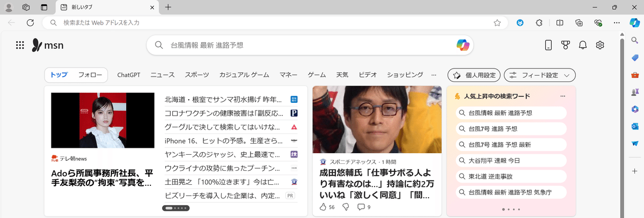Open the MSN apps grid launcher
The image size is (644, 218).
pos(20,45)
